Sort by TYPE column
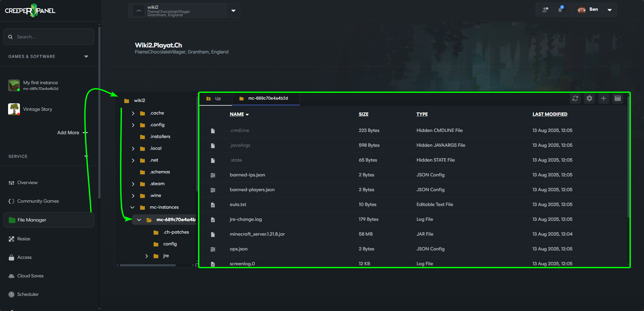Image resolution: width=644 pixels, height=311 pixels. 422,114
